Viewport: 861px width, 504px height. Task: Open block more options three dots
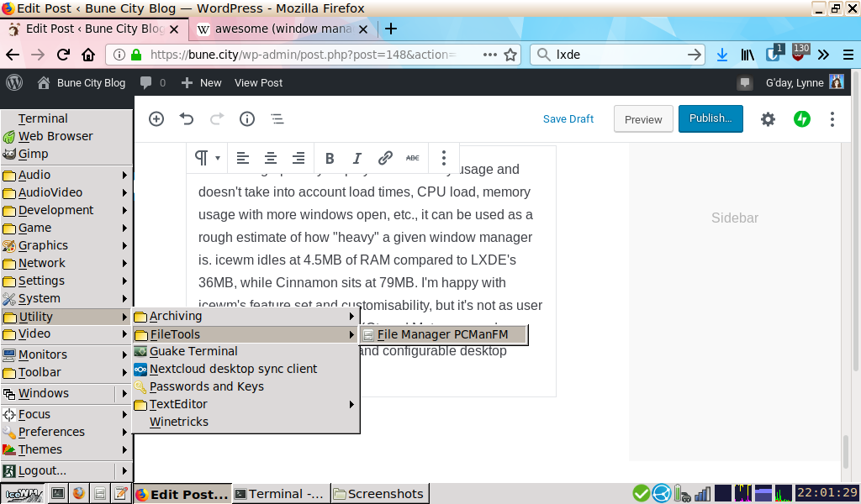444,159
